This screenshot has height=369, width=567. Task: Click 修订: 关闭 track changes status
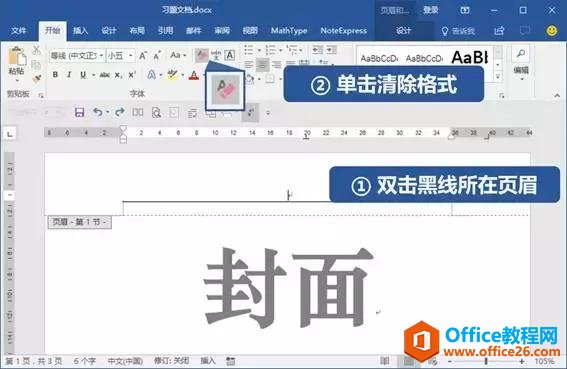[x=171, y=361]
